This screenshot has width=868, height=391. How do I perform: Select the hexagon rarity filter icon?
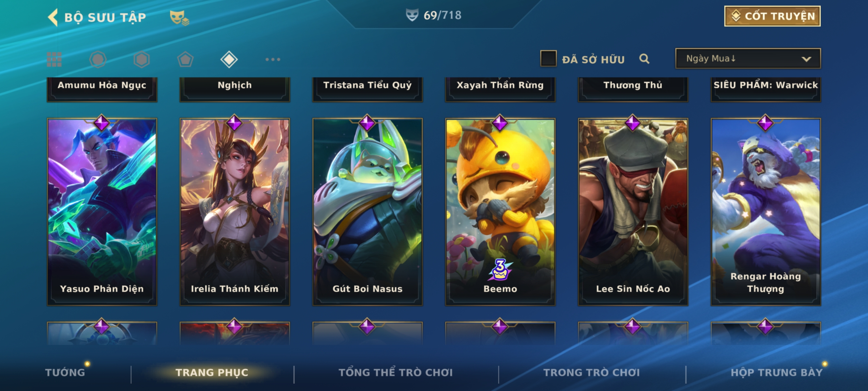(x=141, y=59)
